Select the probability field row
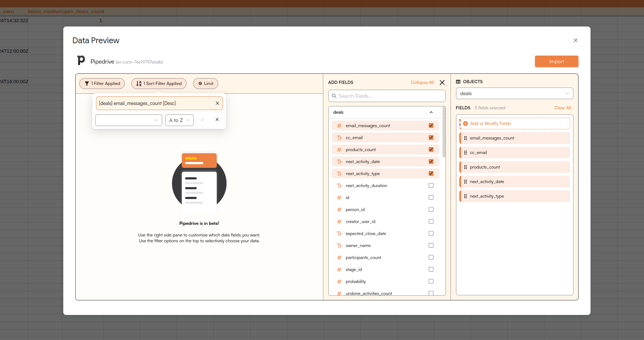 click(x=385, y=282)
